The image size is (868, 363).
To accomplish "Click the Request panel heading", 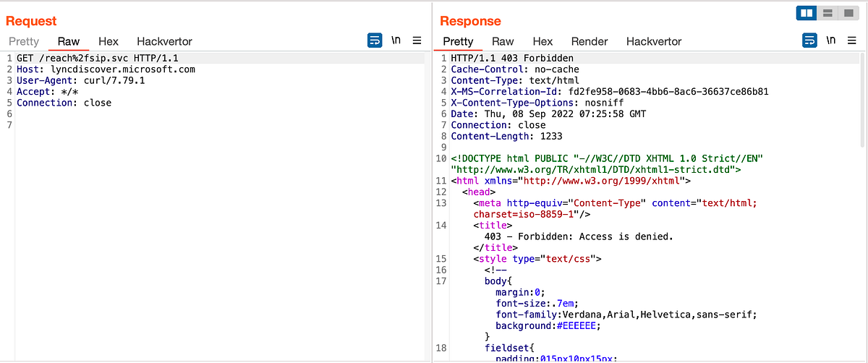I will [31, 21].
